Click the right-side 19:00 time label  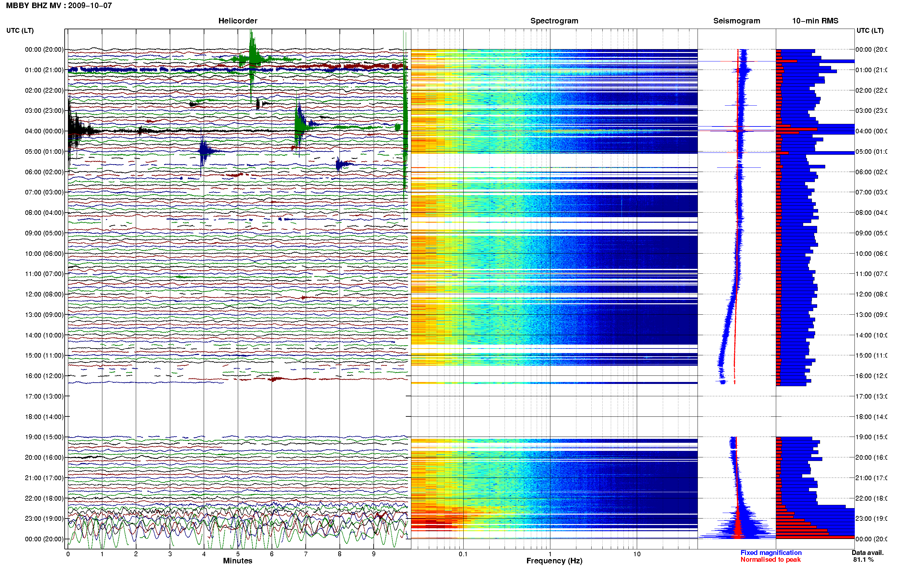coord(871,437)
